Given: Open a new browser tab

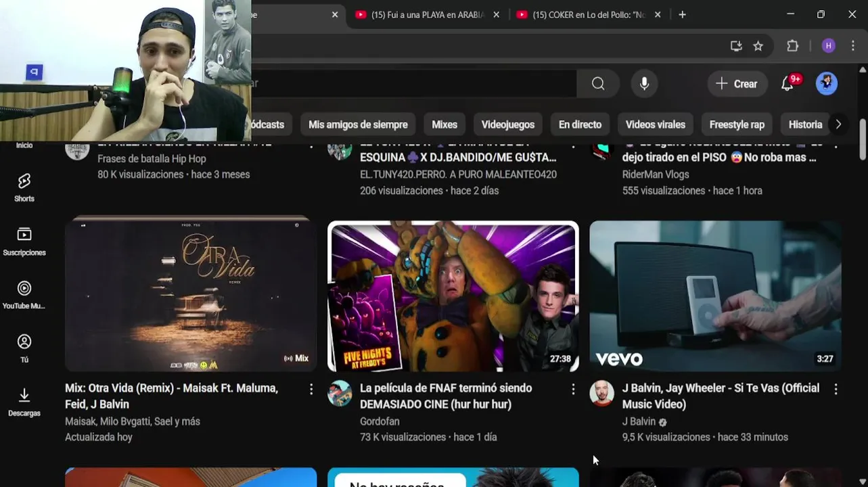Looking at the screenshot, I should (x=682, y=14).
